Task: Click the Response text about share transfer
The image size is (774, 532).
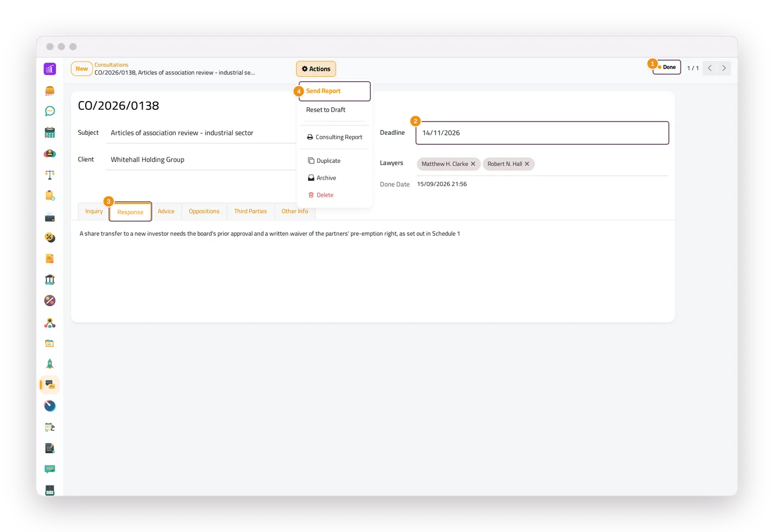Action: [x=270, y=234]
